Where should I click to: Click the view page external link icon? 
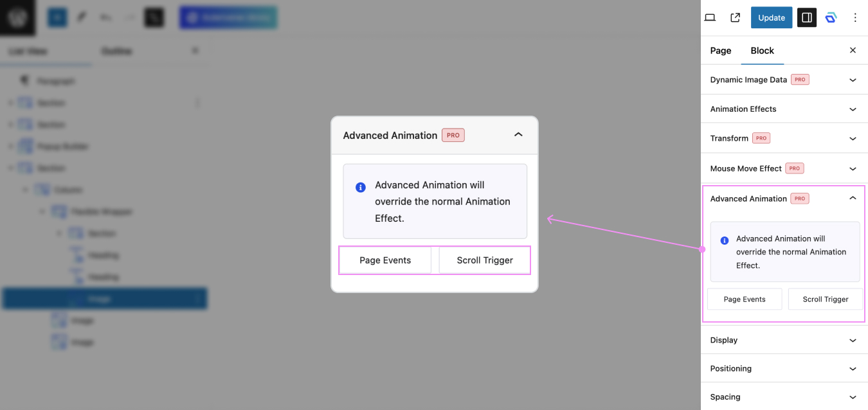point(735,17)
